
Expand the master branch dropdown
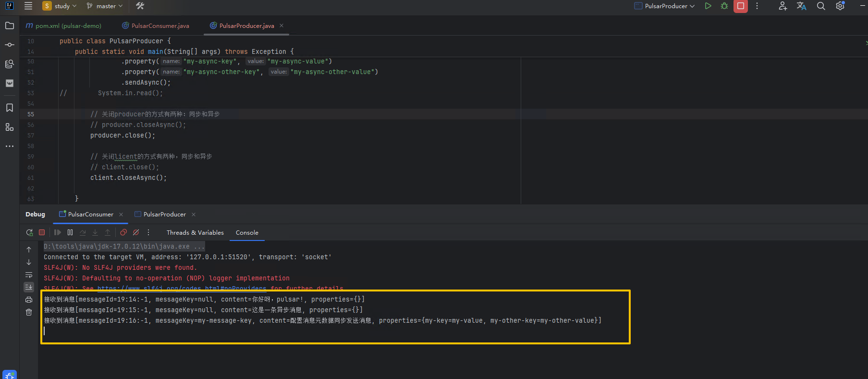[105, 6]
